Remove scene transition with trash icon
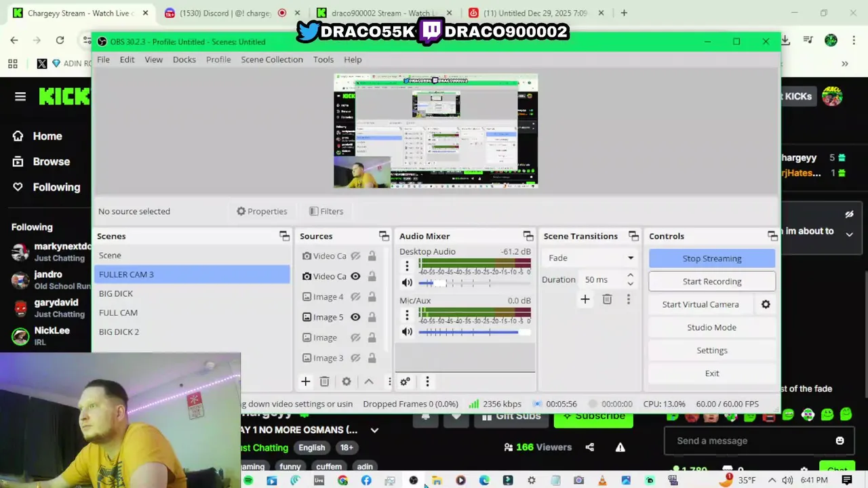Viewport: 868px width, 488px height. click(x=607, y=299)
